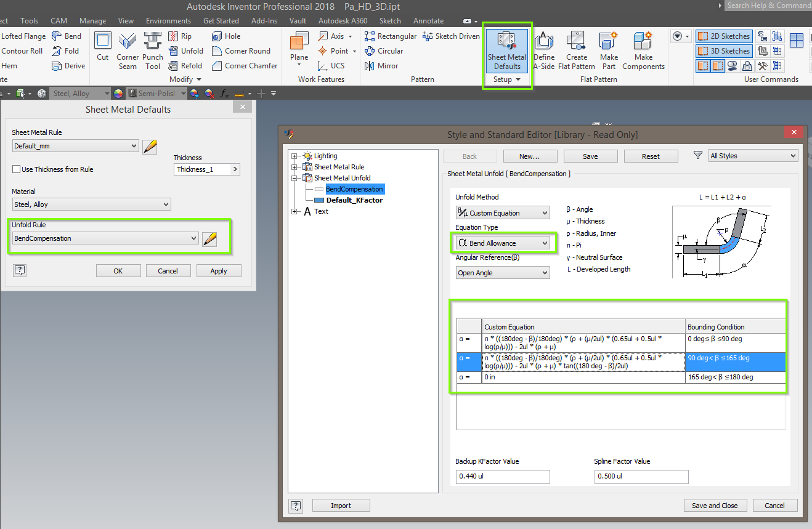Screen dimensions: 812x529
Task: Create a work Axis
Action: click(335, 36)
